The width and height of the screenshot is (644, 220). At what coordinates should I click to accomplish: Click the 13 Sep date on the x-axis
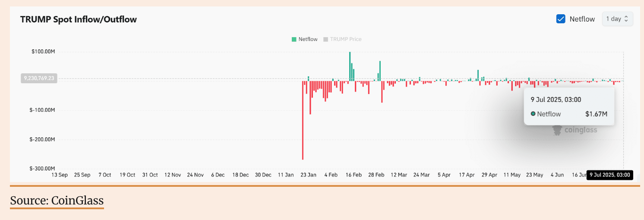point(60,175)
